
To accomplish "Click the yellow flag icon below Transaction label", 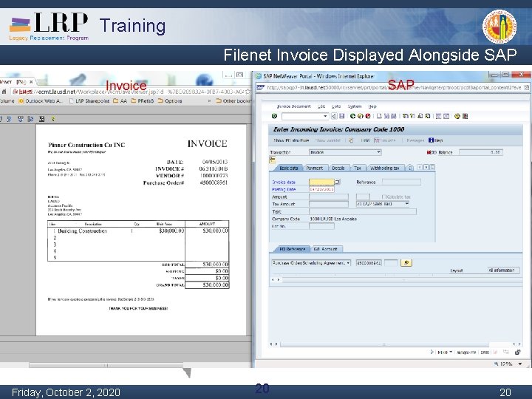I will pyautogui.click(x=273, y=160).
